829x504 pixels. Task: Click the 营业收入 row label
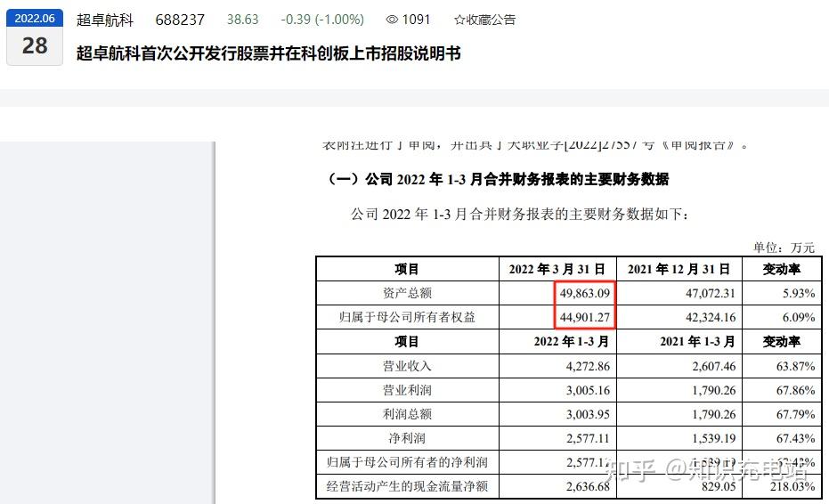407,366
